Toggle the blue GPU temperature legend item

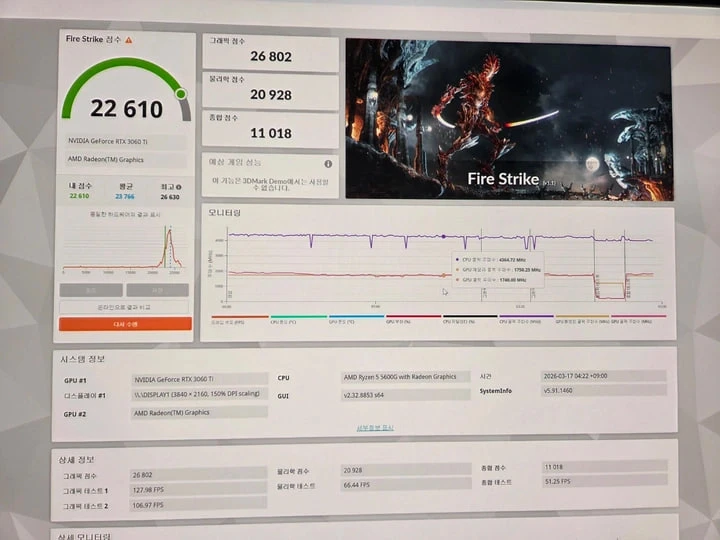point(356,320)
